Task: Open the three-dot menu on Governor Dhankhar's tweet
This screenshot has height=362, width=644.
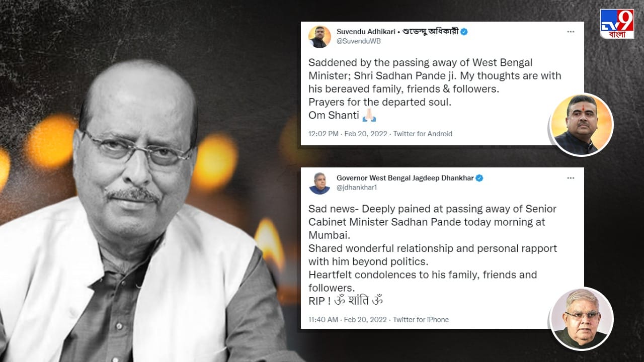Action: (x=571, y=178)
